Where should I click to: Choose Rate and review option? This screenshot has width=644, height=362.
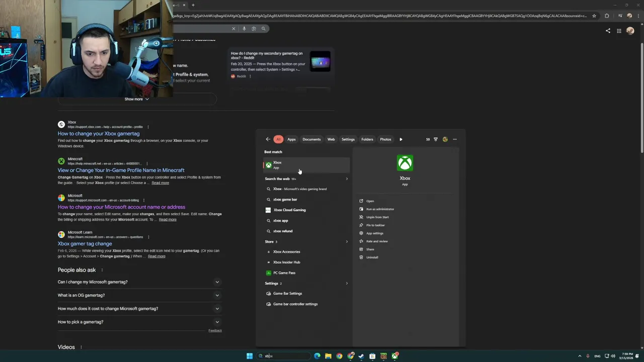coord(377,241)
